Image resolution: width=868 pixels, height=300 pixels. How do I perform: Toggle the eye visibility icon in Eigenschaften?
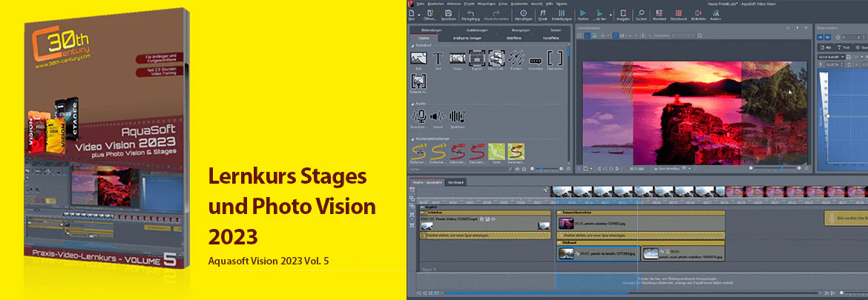(828, 37)
